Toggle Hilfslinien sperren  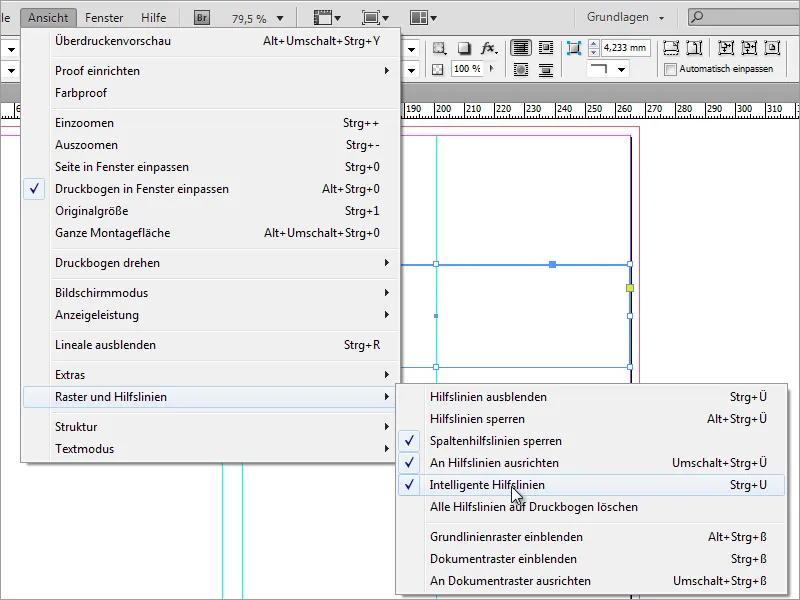click(591, 419)
